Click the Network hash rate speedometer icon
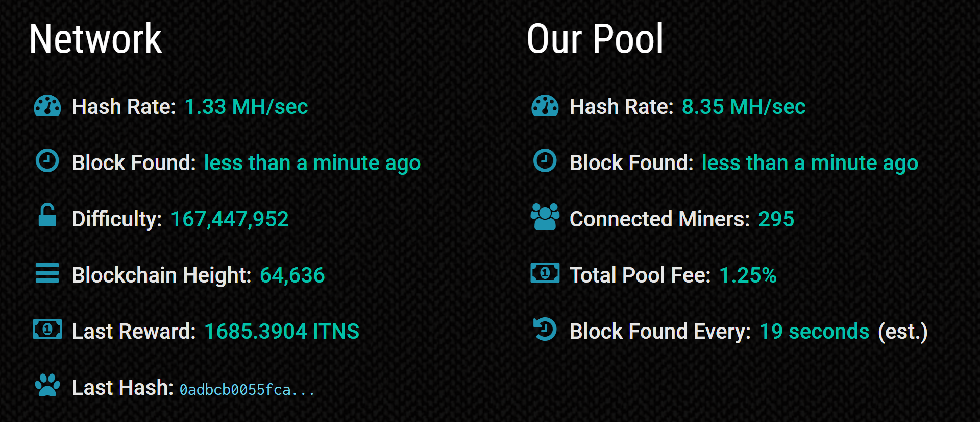 pos(47,106)
